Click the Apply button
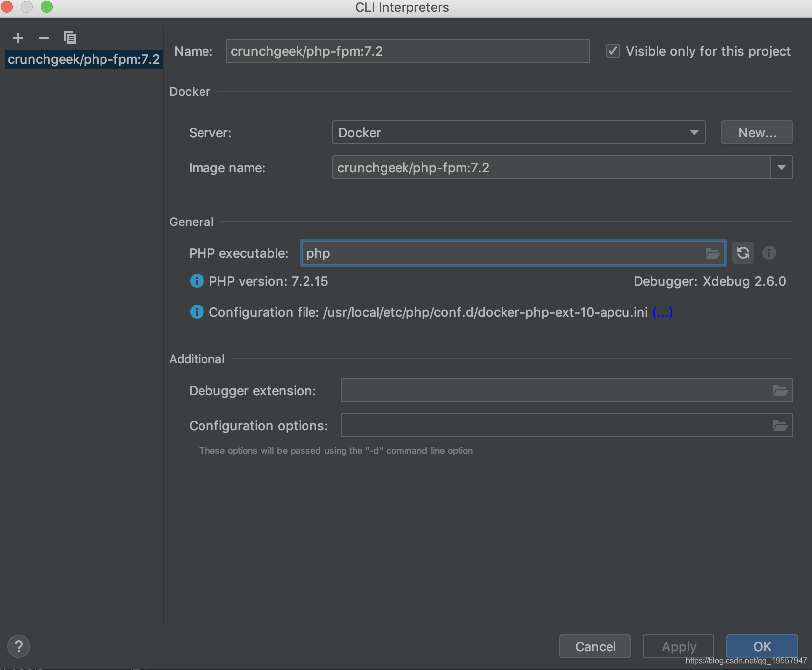 679,646
